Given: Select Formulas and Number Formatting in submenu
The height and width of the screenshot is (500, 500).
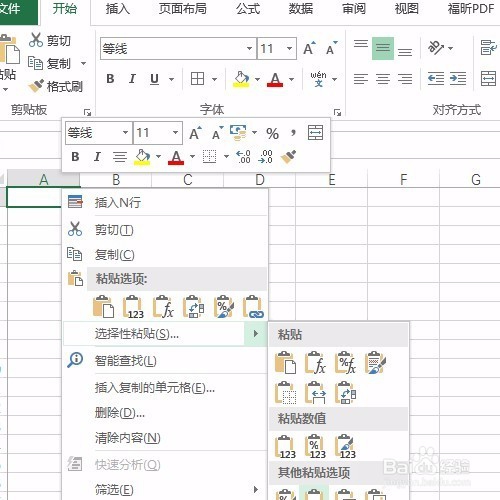Looking at the screenshot, I should coord(346,362).
